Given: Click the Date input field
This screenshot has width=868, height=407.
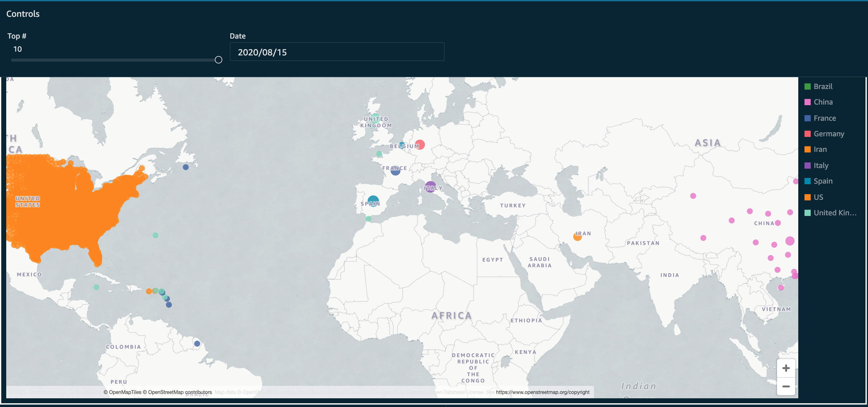Looking at the screenshot, I should click(337, 52).
